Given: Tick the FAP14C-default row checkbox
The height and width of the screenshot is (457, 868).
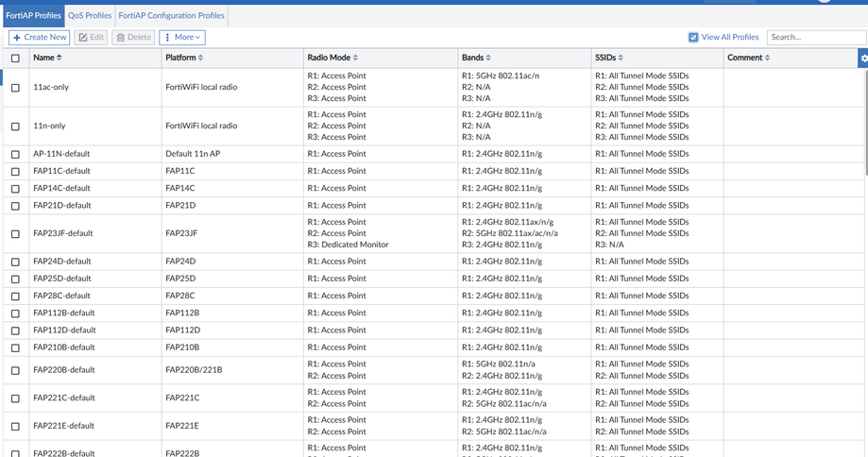Looking at the screenshot, I should click(x=15, y=189).
